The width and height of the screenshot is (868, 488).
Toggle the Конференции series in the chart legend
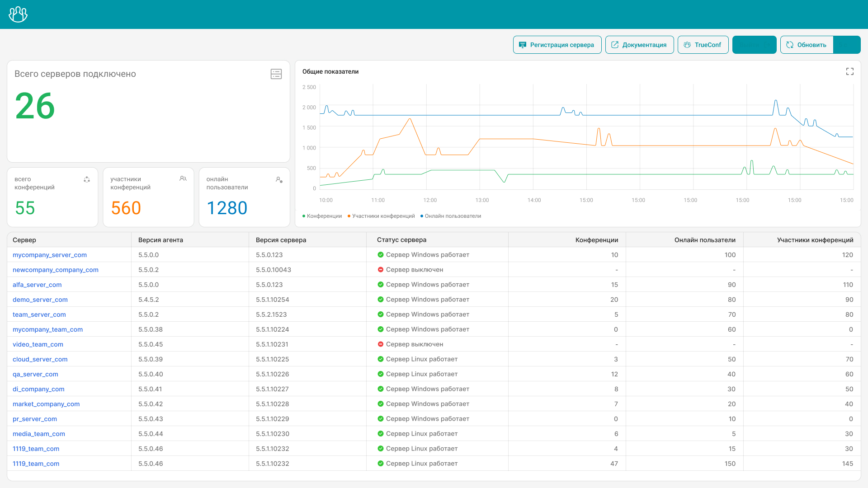pos(322,216)
